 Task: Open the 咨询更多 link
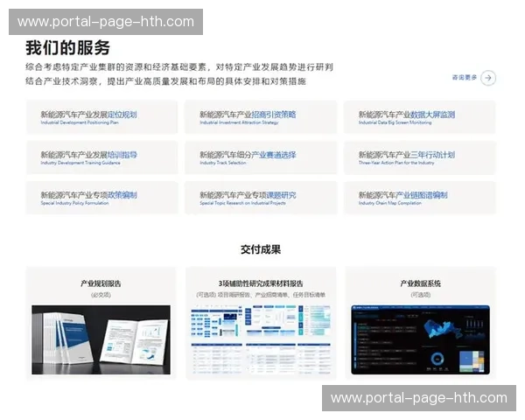pos(464,78)
